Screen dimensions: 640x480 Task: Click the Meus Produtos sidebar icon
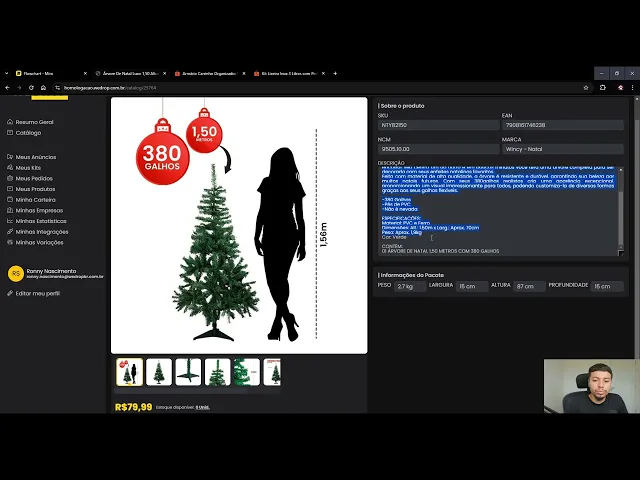pos(10,189)
